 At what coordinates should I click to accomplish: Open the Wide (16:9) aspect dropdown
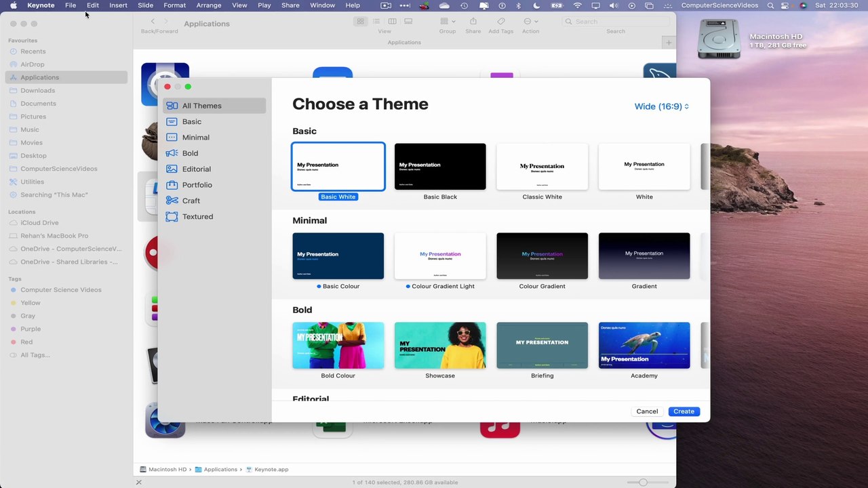coord(661,106)
